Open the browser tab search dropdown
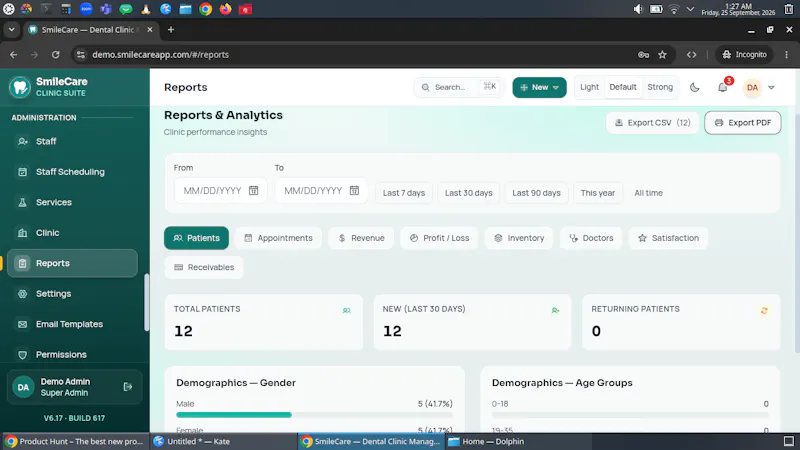Screen dimensions: 800x450 pyautogui.click(x=11, y=30)
